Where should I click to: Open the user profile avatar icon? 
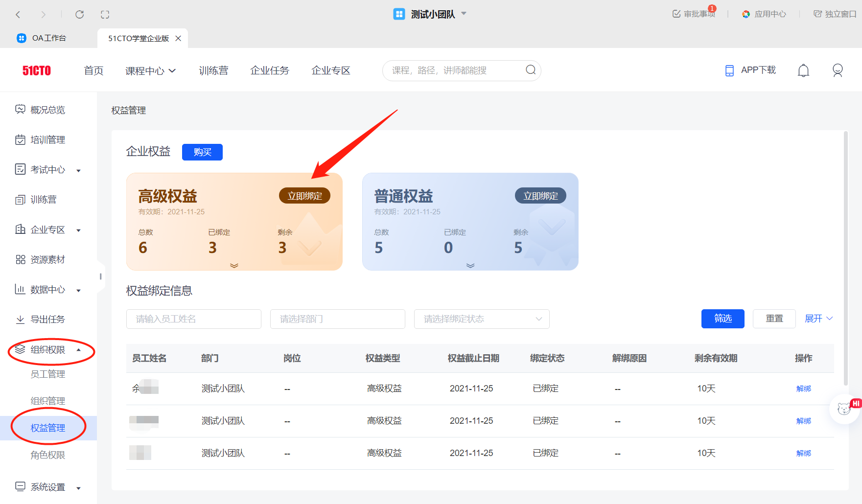(838, 71)
